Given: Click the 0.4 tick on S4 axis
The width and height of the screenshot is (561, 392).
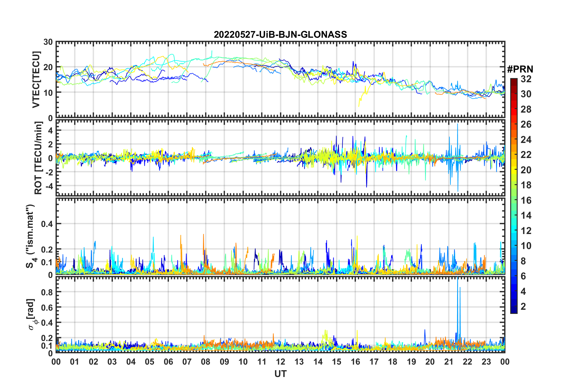Looking at the screenshot, I should 47,224.
